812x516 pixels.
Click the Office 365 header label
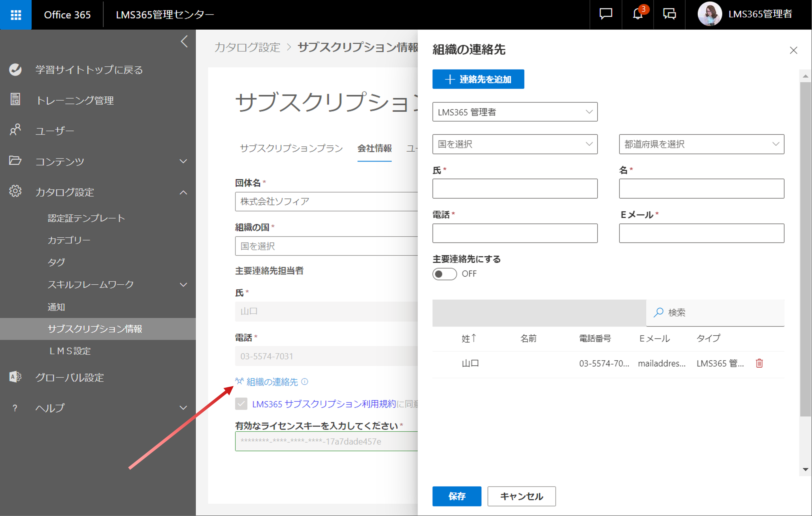click(x=67, y=14)
